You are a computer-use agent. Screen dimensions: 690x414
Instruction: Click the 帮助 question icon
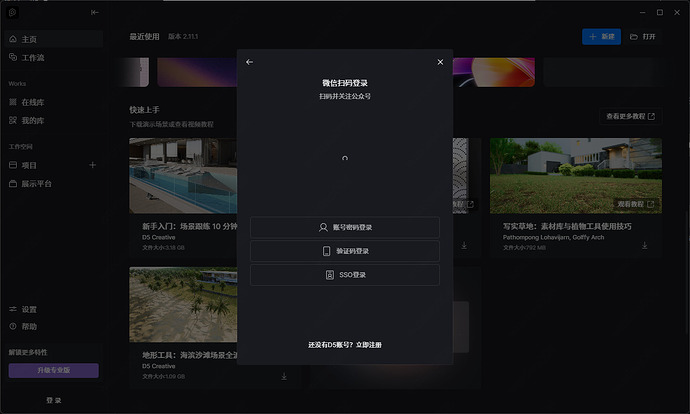click(x=13, y=326)
